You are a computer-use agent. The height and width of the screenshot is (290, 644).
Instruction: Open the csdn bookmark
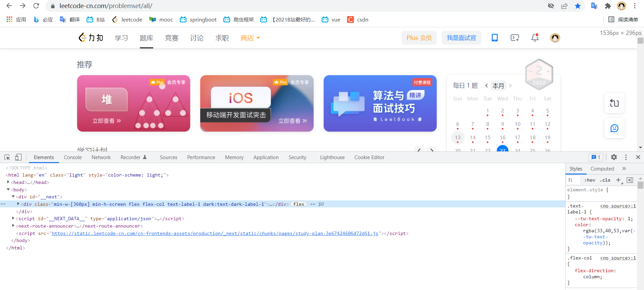point(358,19)
